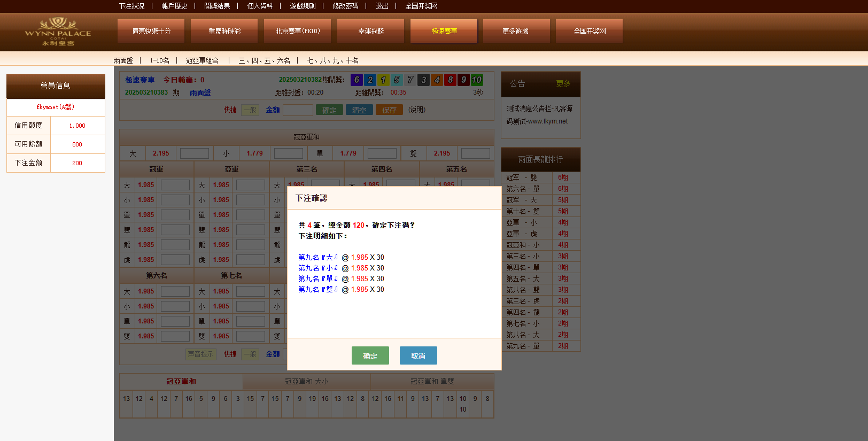Expand the 更多 link in the 公告 panel
Screen dimensions: 868x441
563,83
